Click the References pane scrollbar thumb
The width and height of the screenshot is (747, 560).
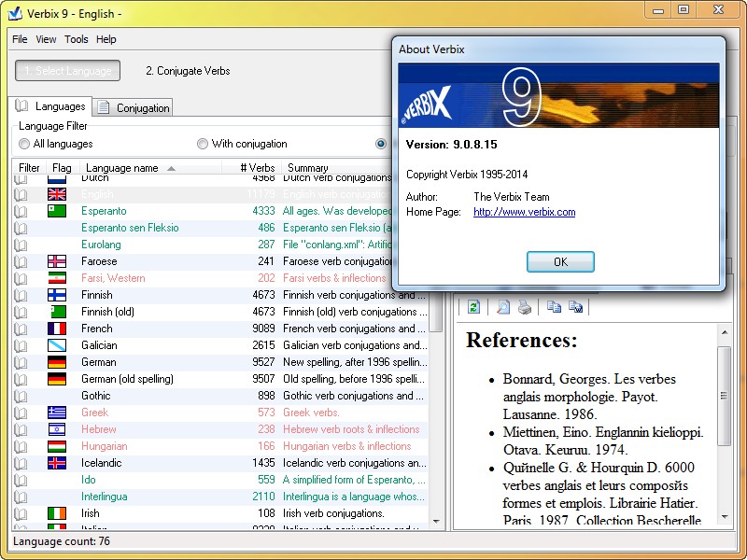(725, 395)
